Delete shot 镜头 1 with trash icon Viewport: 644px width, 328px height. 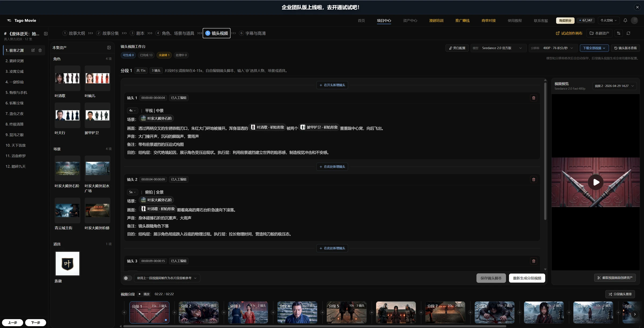point(533,98)
